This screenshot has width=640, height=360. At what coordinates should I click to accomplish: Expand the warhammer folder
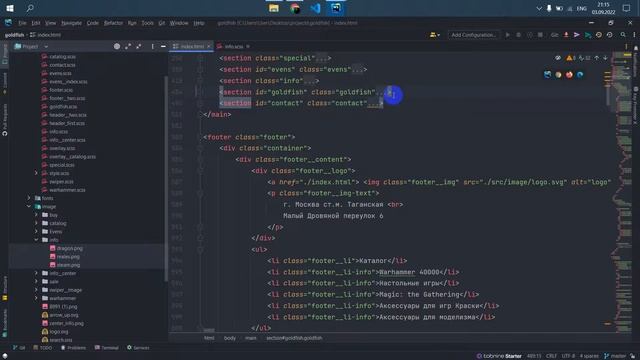click(36, 298)
